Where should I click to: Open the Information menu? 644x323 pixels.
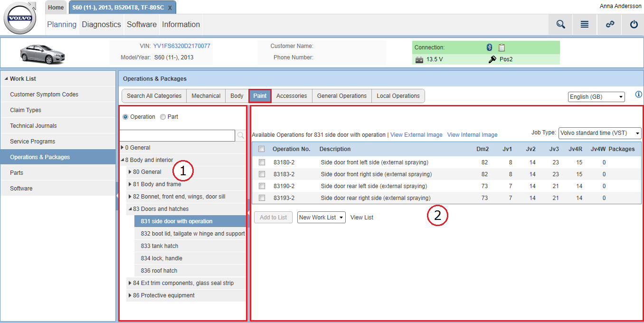[181, 25]
